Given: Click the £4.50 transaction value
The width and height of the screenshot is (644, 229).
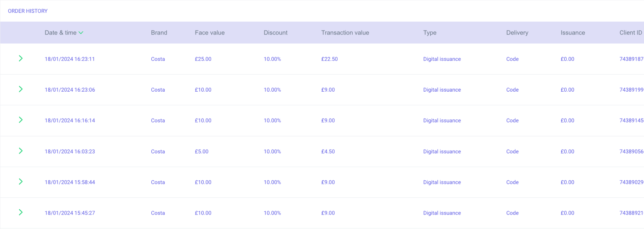Looking at the screenshot, I should pos(328,152).
